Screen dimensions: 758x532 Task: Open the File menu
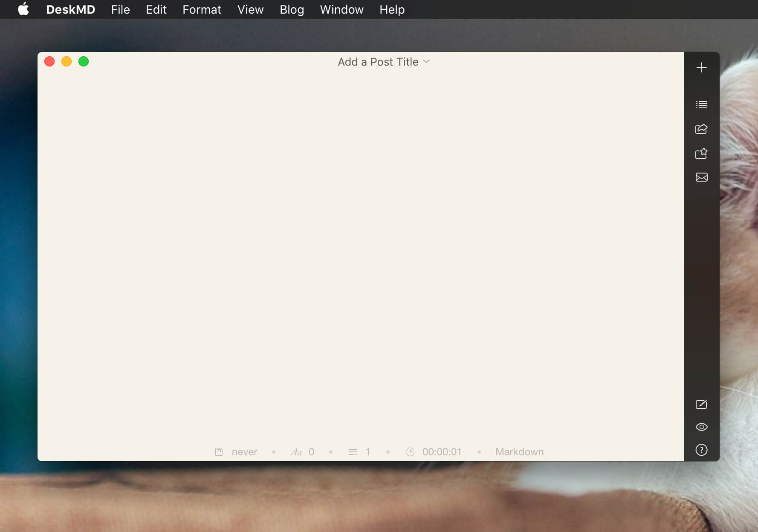(121, 9)
